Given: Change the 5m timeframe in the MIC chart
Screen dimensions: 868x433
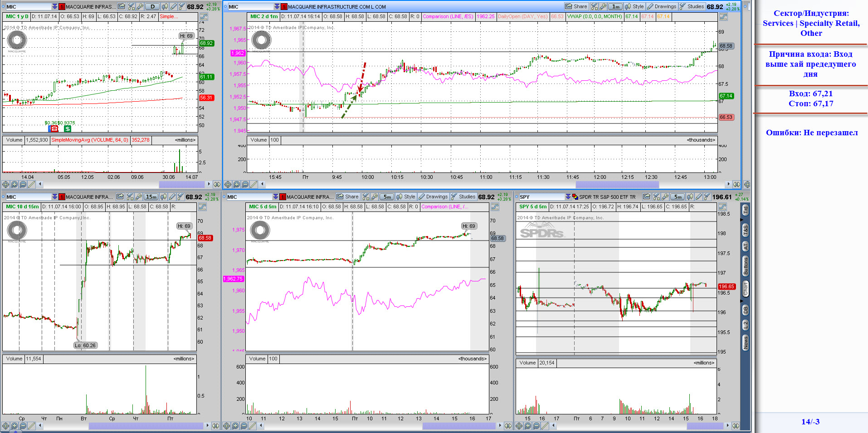Looking at the screenshot, I should click(x=387, y=197).
